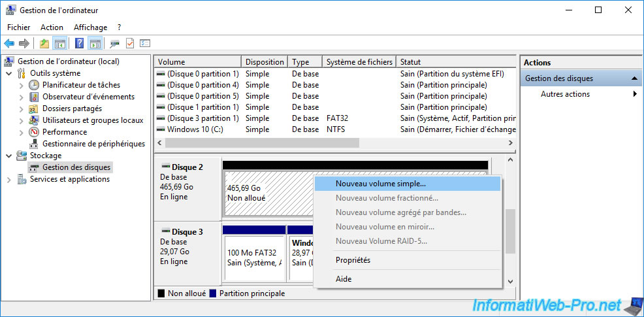This screenshot has width=644, height=317.
Task: Click the Utilisateurs et groupes locaux icon
Action: (x=34, y=120)
